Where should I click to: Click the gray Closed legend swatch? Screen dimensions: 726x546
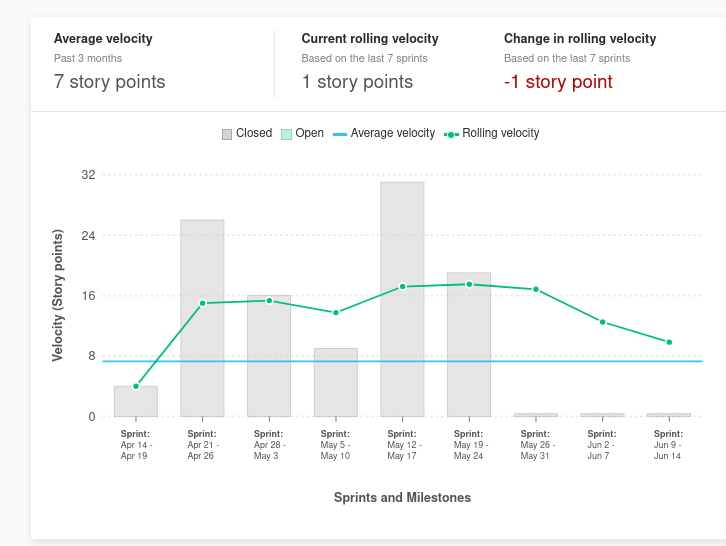pos(227,134)
